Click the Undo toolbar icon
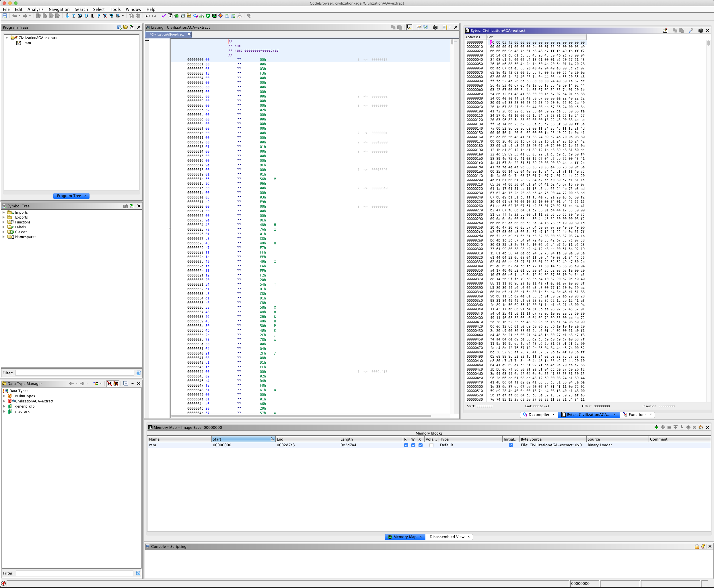The image size is (714, 588). pos(148,16)
